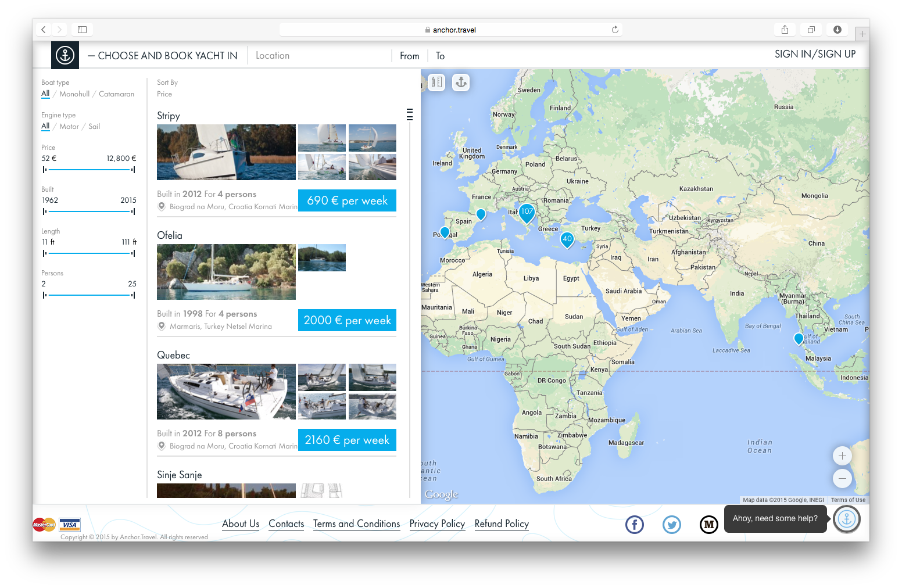The height and width of the screenshot is (588, 902).
Task: Open the Sort By Price dropdown
Action: [x=164, y=94]
